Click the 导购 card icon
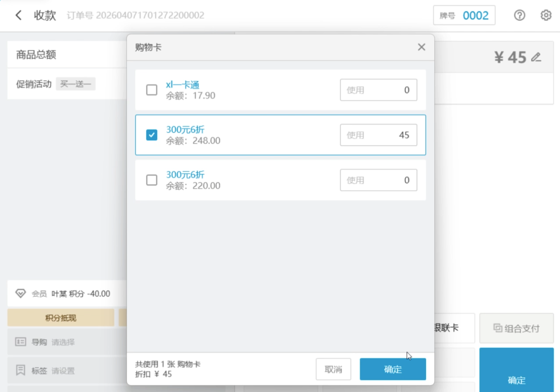The image size is (560, 392). tap(20, 342)
